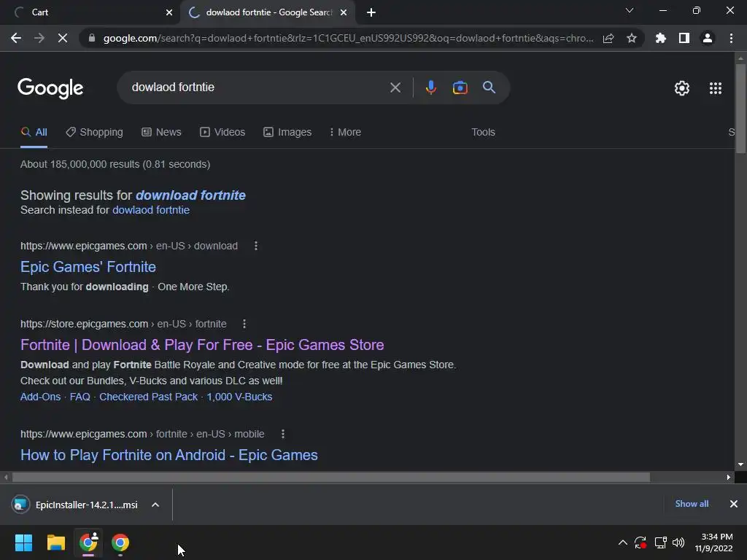The width and height of the screenshot is (747, 560).
Task: Open options for Fortnite mobile result
Action: coord(283,434)
